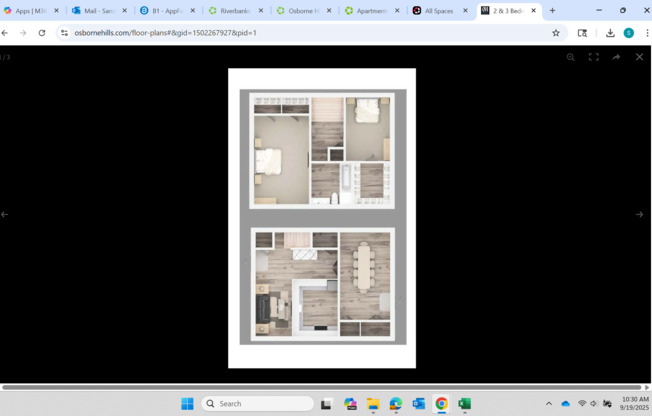Image resolution: width=652 pixels, height=416 pixels.
Task: Click the taskbar Search box
Action: pyautogui.click(x=257, y=404)
